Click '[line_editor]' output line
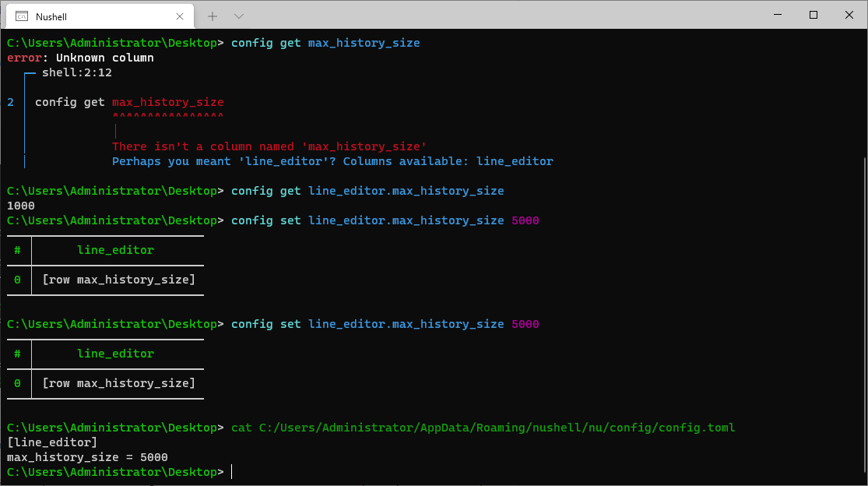Screen dimensions: 868x486 point(52,442)
